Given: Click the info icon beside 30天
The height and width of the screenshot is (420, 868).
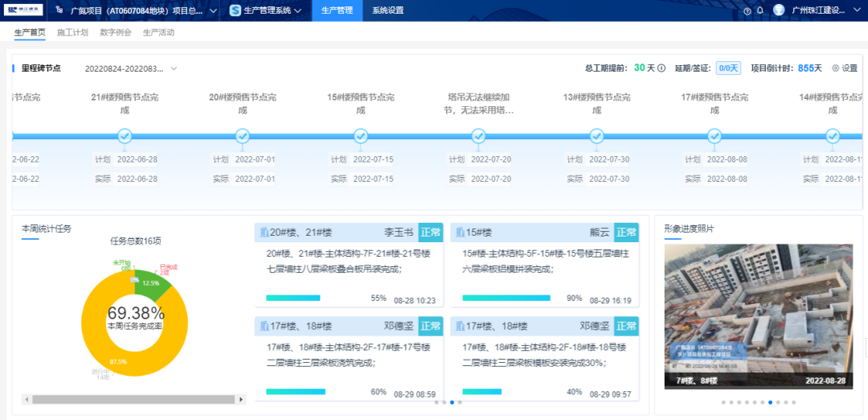Looking at the screenshot, I should pyautogui.click(x=661, y=68).
